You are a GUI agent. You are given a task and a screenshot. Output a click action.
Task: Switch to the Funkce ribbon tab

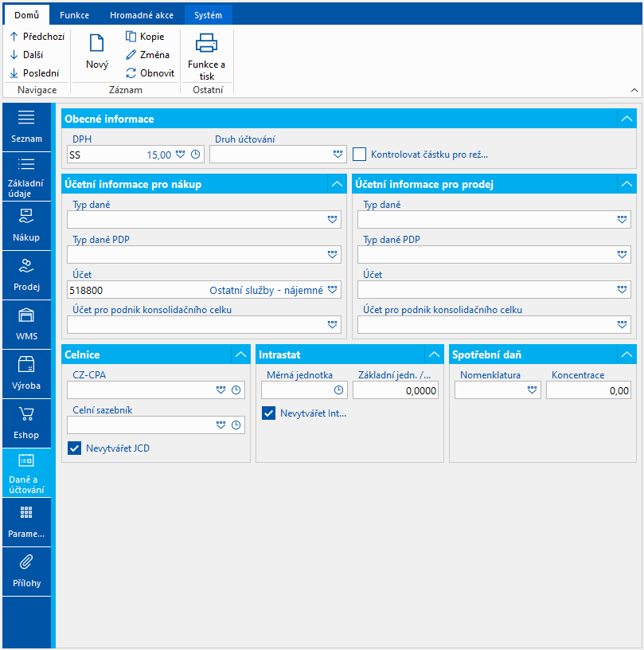74,15
